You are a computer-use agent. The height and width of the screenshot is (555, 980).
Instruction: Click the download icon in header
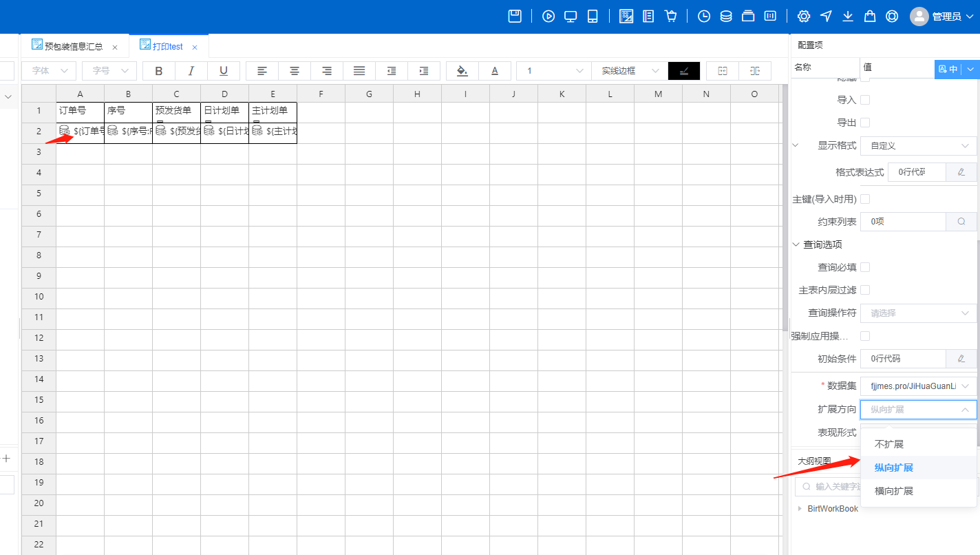[x=848, y=17]
